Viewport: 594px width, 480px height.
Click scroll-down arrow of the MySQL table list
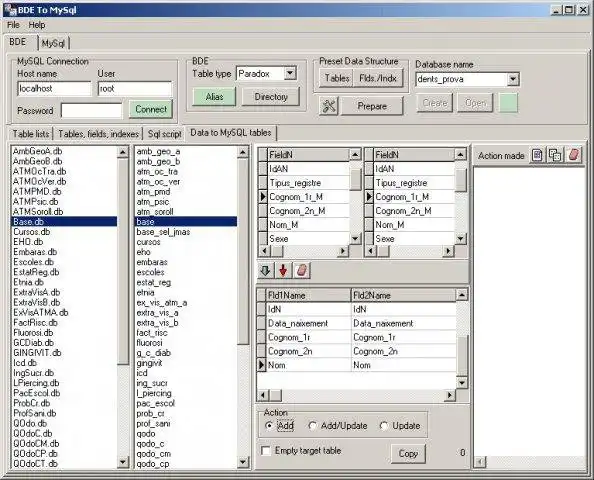(243, 462)
